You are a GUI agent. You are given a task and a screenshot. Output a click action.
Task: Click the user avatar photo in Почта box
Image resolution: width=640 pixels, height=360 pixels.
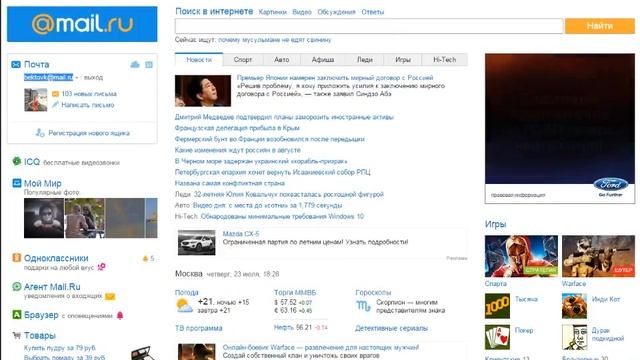(36, 100)
